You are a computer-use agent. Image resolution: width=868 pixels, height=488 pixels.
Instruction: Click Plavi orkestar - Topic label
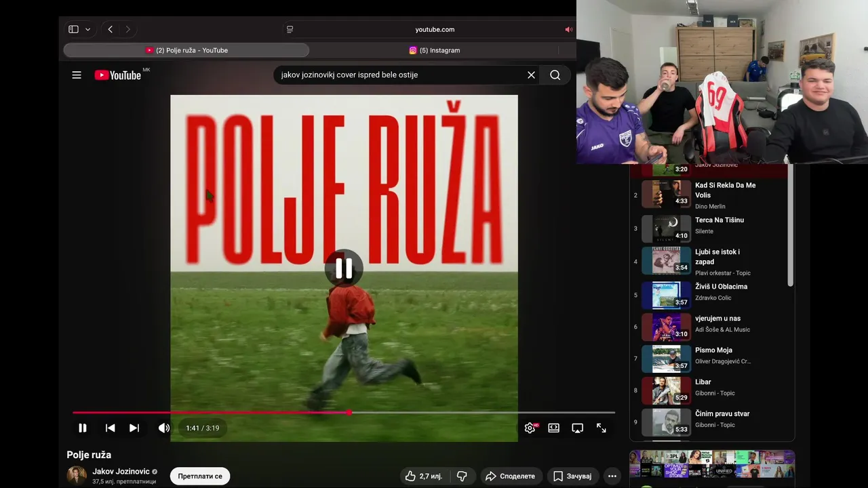tap(723, 273)
